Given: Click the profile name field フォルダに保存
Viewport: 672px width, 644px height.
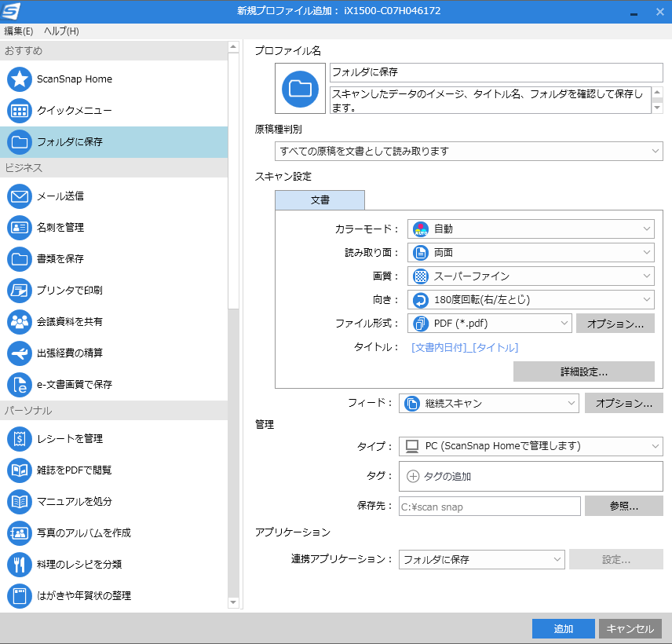Looking at the screenshot, I should coord(496,72).
